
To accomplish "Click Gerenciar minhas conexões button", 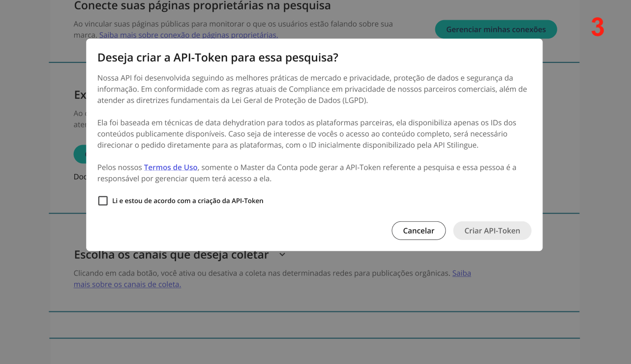I will coord(496,30).
